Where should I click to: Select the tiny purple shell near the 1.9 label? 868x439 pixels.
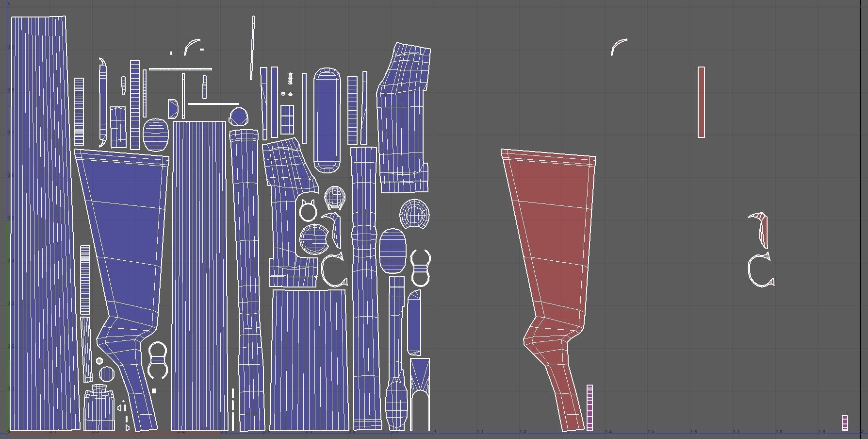[845, 422]
